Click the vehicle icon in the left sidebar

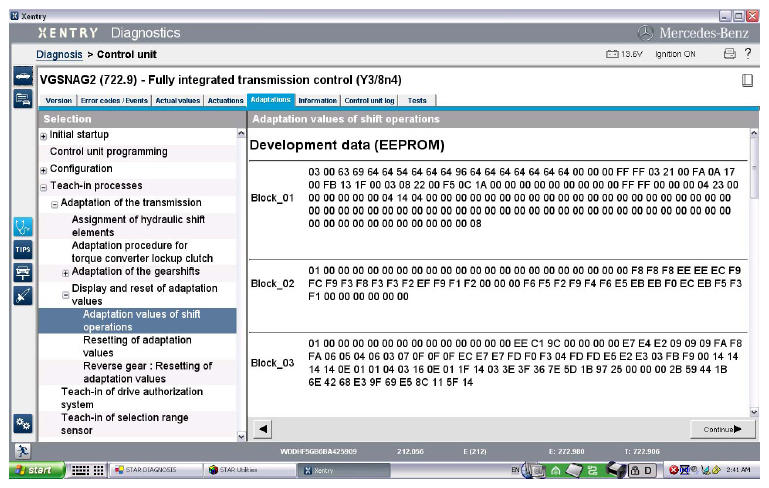pos(21,77)
